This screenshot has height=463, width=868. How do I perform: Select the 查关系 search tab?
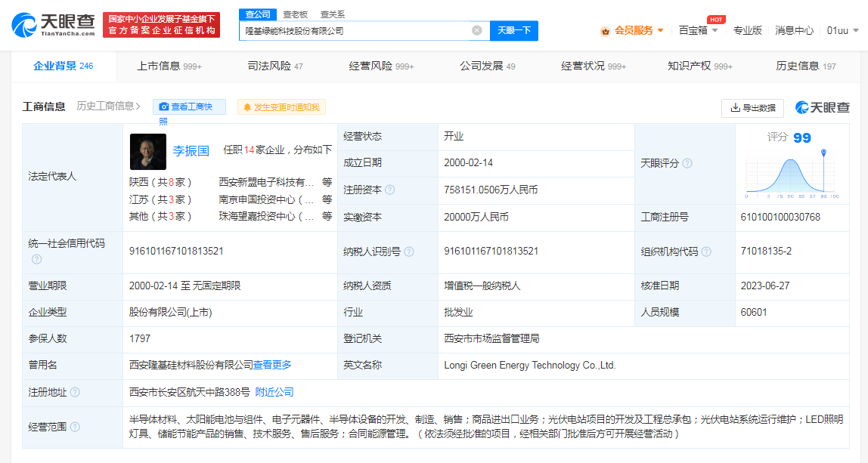[x=332, y=14]
